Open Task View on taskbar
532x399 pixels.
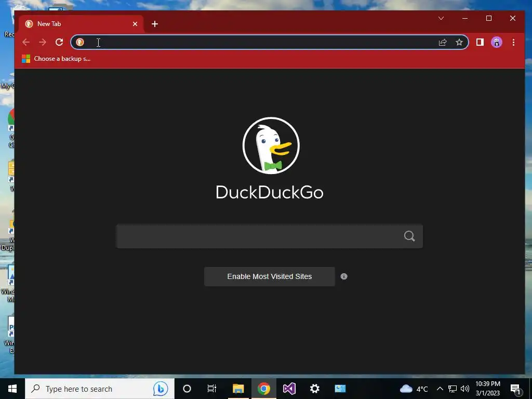(212, 389)
